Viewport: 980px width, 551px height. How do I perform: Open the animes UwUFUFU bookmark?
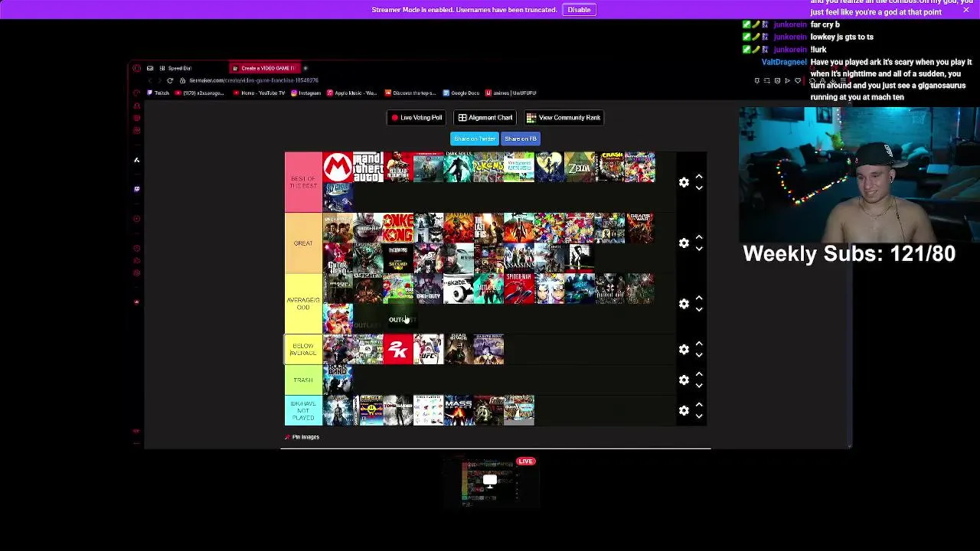click(x=511, y=93)
